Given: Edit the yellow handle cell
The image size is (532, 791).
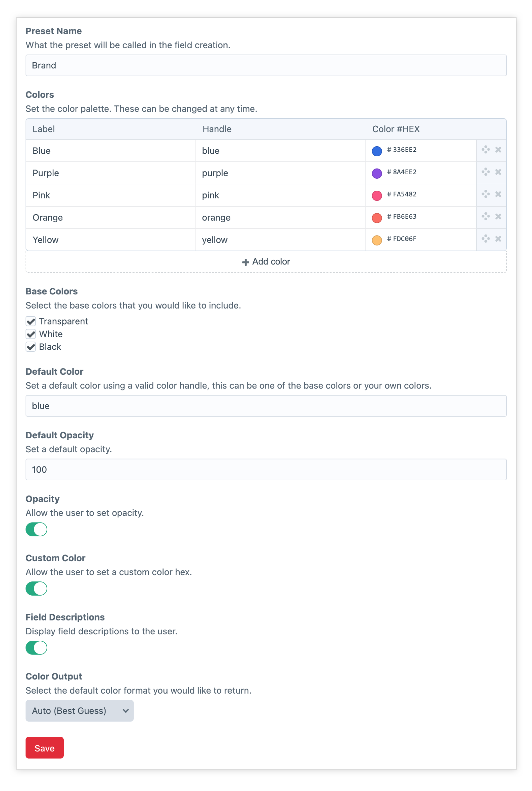Looking at the screenshot, I should click(280, 240).
